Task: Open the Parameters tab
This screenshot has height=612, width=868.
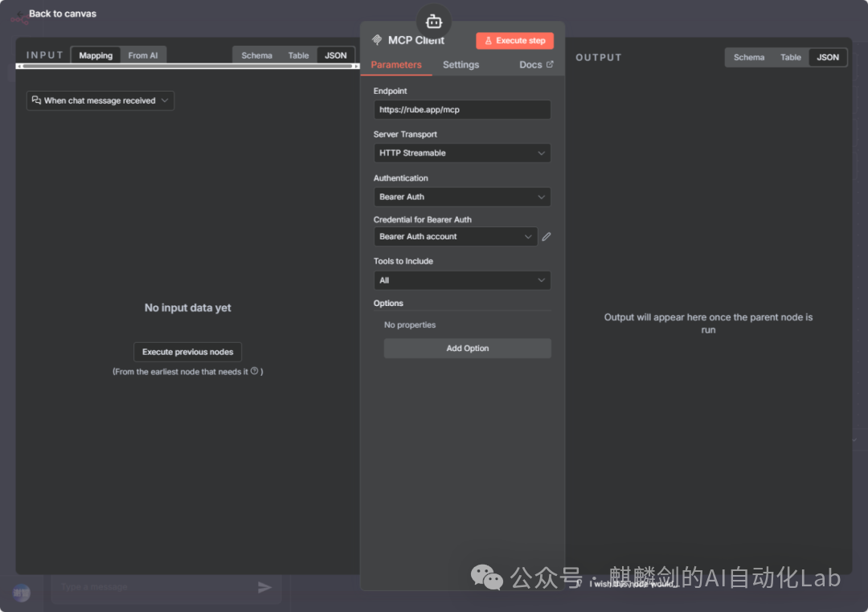Action: (x=396, y=65)
